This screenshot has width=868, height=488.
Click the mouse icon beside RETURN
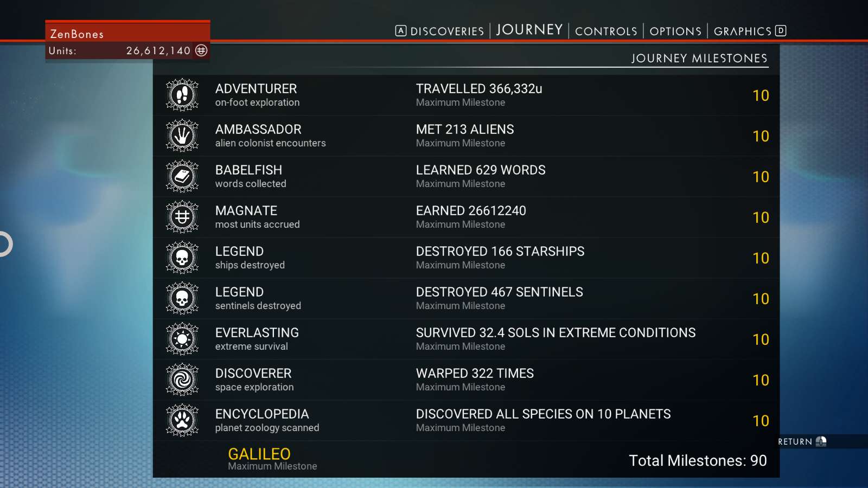821,441
